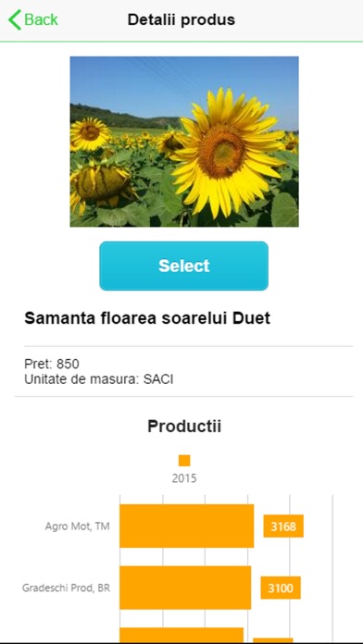Open the sunflower product photo
Image resolution: width=363 pixels, height=644 pixels.
tap(184, 142)
